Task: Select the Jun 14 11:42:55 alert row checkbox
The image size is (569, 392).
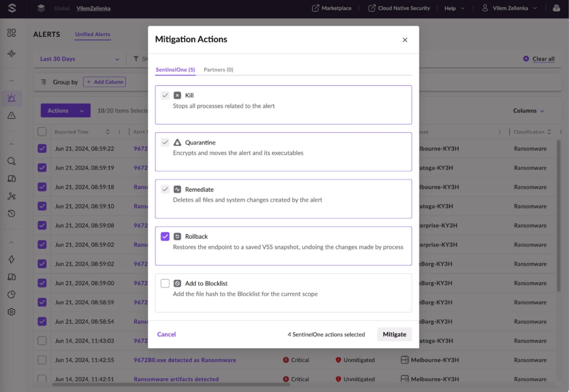Action: pos(42,360)
